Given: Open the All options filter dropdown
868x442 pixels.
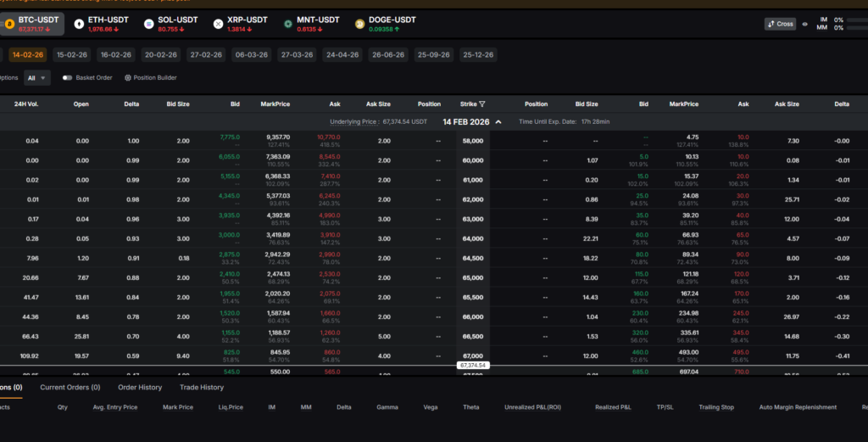Looking at the screenshot, I should pyautogui.click(x=37, y=77).
